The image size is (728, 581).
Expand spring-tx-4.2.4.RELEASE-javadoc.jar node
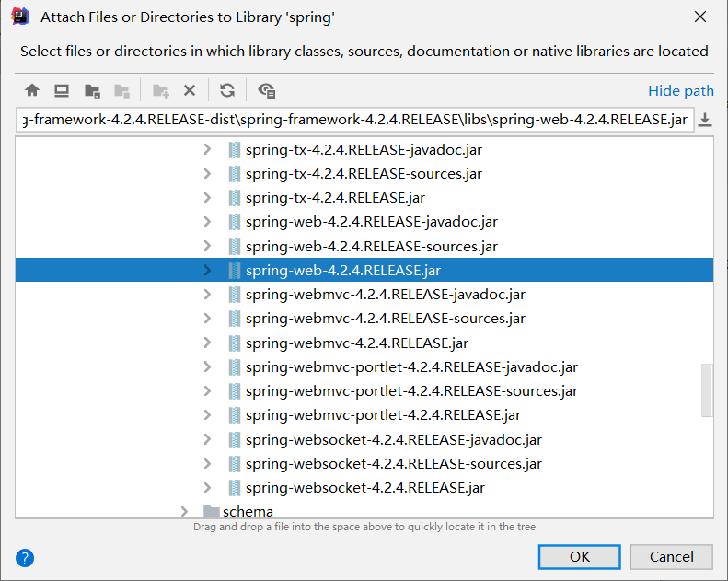[207, 149]
